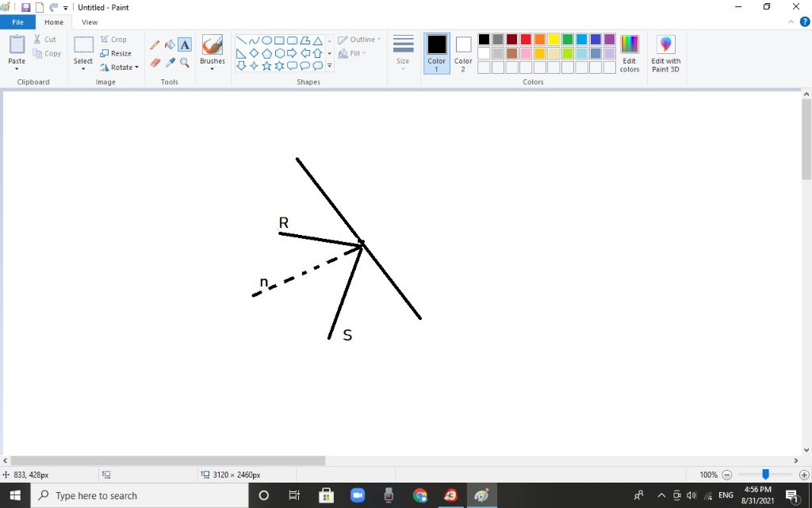This screenshot has width=812, height=508.
Task: Choose the Rectangle shape
Action: point(279,40)
